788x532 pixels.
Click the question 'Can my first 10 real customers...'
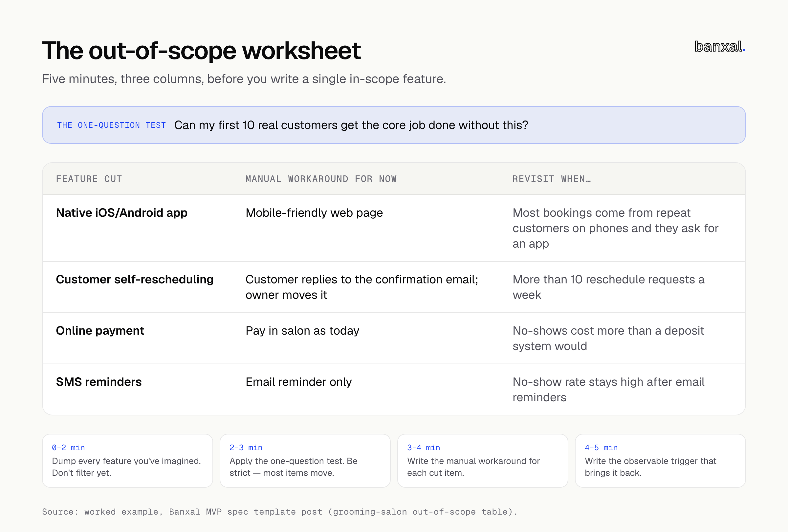(351, 125)
